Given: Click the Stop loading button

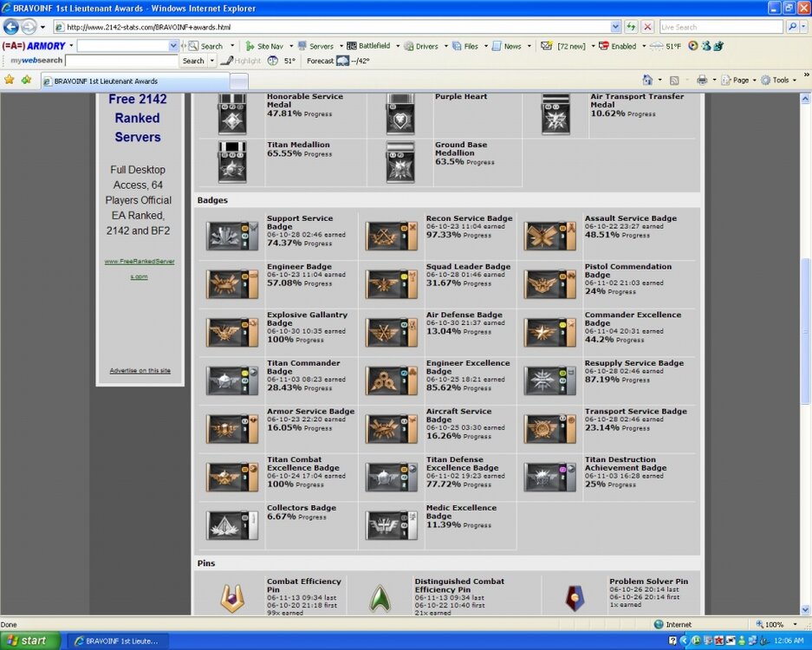Looking at the screenshot, I should [x=647, y=26].
